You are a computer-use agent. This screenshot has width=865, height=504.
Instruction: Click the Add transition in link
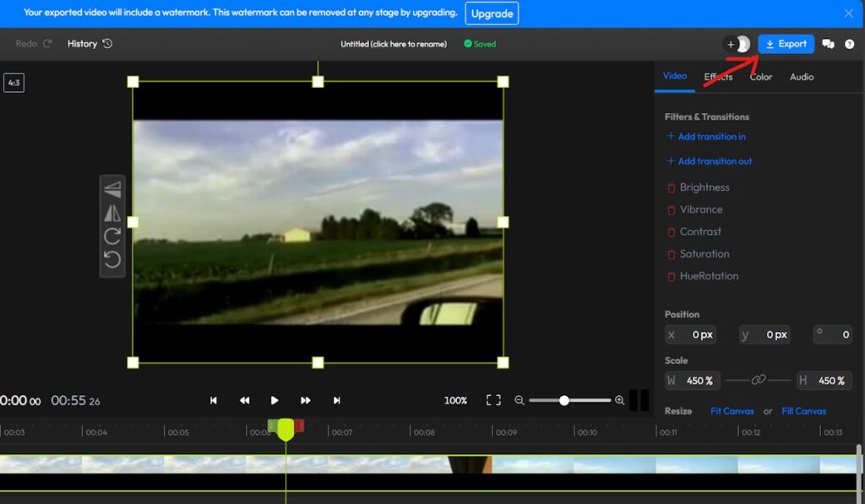(x=711, y=137)
